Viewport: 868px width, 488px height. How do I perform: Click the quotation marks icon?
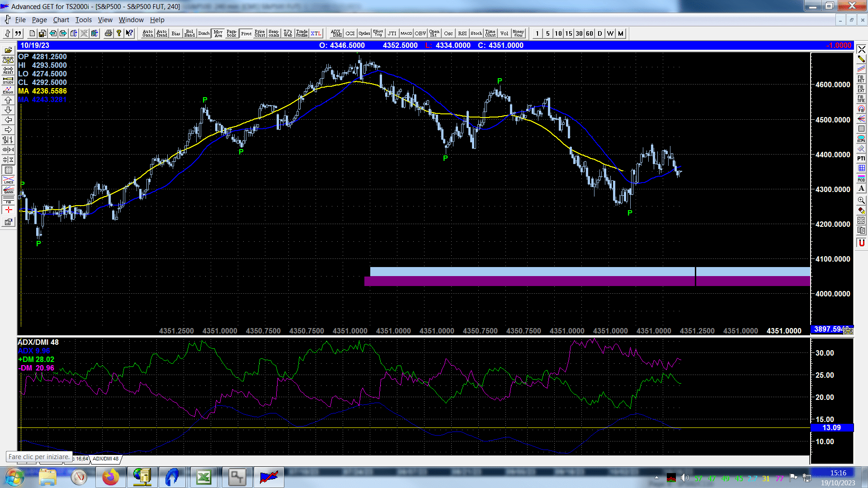point(18,33)
